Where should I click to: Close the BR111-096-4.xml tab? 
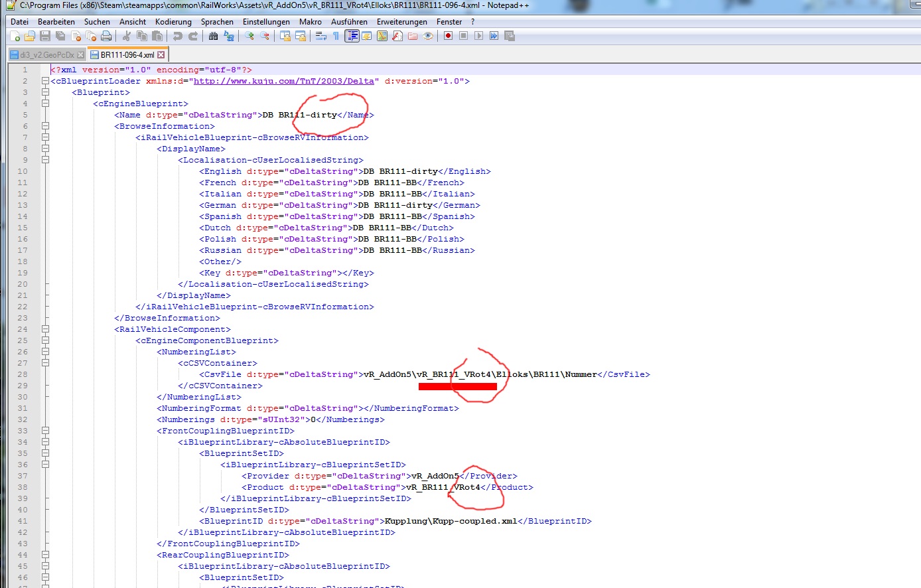[161, 55]
